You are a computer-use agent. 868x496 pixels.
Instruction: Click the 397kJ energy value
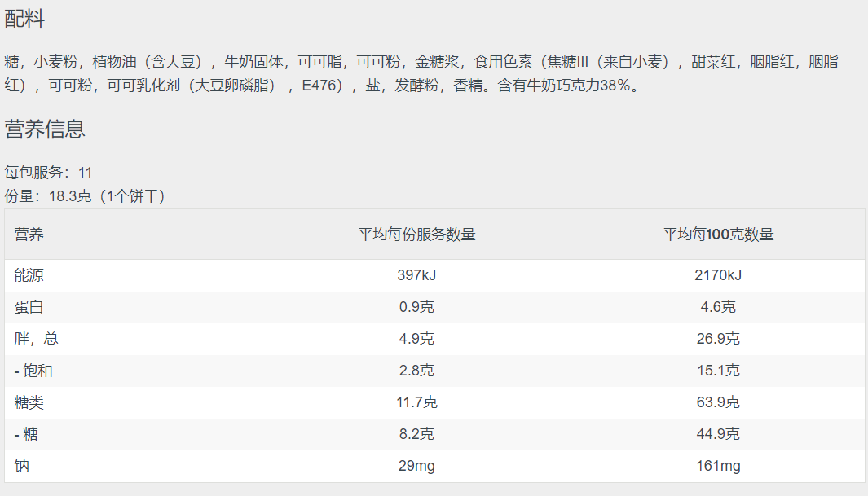(416, 275)
